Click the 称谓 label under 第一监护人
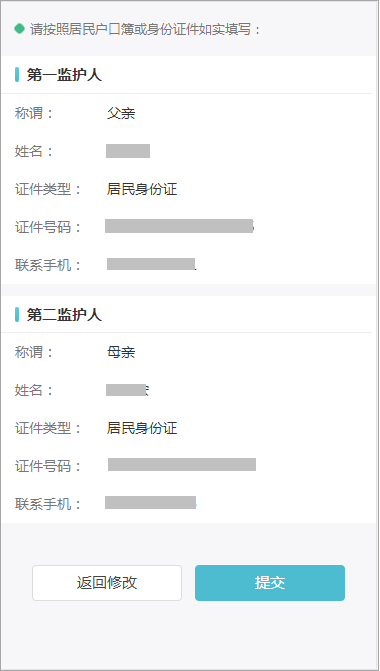The width and height of the screenshot is (380, 671). click(34, 113)
